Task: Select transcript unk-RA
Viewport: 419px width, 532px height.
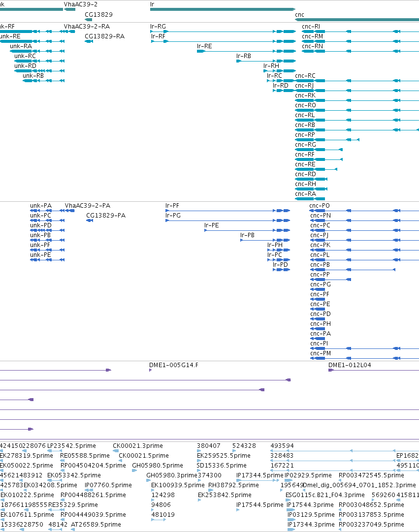Action: pyautogui.click(x=21, y=46)
